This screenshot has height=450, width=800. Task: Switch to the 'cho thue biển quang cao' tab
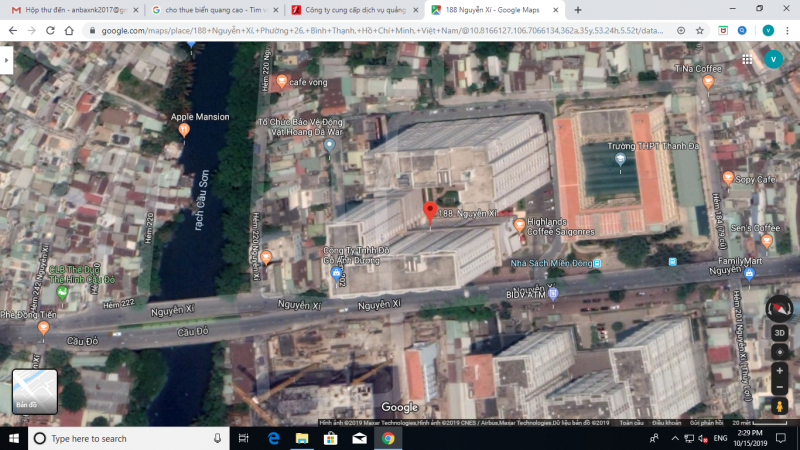pyautogui.click(x=212, y=10)
